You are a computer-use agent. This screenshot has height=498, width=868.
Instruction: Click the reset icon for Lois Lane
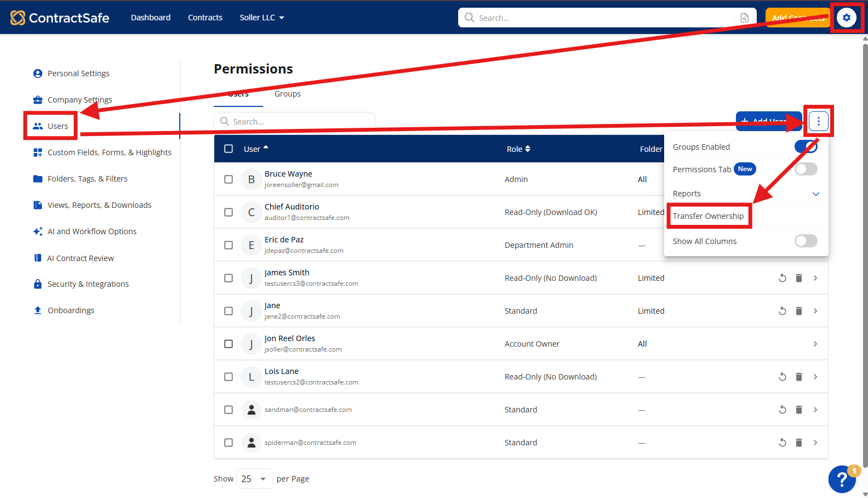point(783,377)
